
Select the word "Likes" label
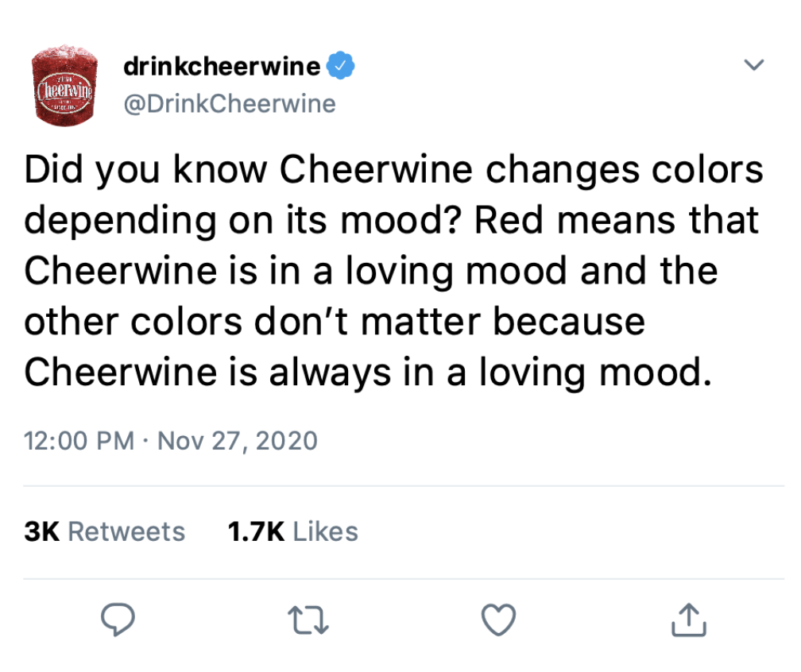[x=326, y=531]
